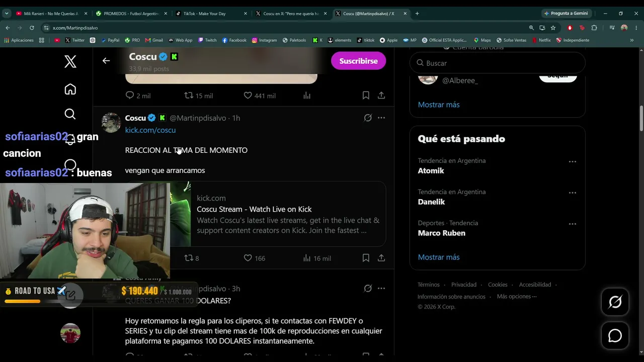The height and width of the screenshot is (362, 644).
Task: Open the Términos footer link
Action: 429,285
